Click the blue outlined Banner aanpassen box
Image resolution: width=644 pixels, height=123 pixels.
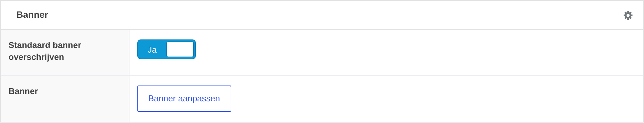click(x=184, y=99)
